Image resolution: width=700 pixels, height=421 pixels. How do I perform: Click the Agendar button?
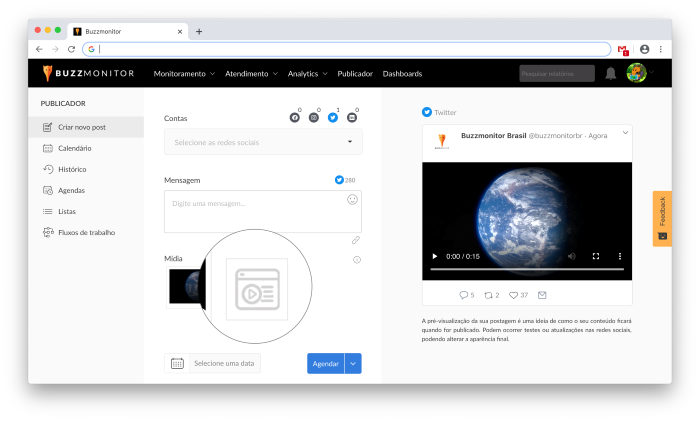pyautogui.click(x=325, y=363)
